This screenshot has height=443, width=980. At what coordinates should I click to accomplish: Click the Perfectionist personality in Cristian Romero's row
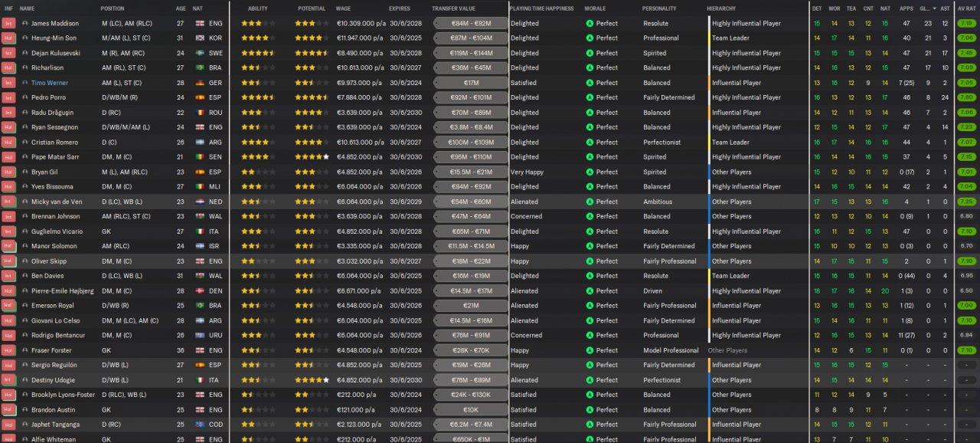tap(662, 142)
